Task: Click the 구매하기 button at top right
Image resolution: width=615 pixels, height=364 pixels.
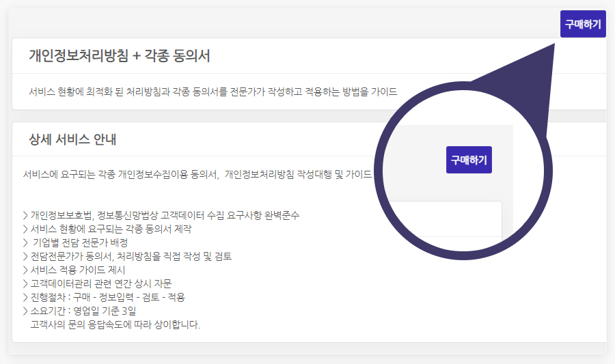Action: tap(583, 24)
